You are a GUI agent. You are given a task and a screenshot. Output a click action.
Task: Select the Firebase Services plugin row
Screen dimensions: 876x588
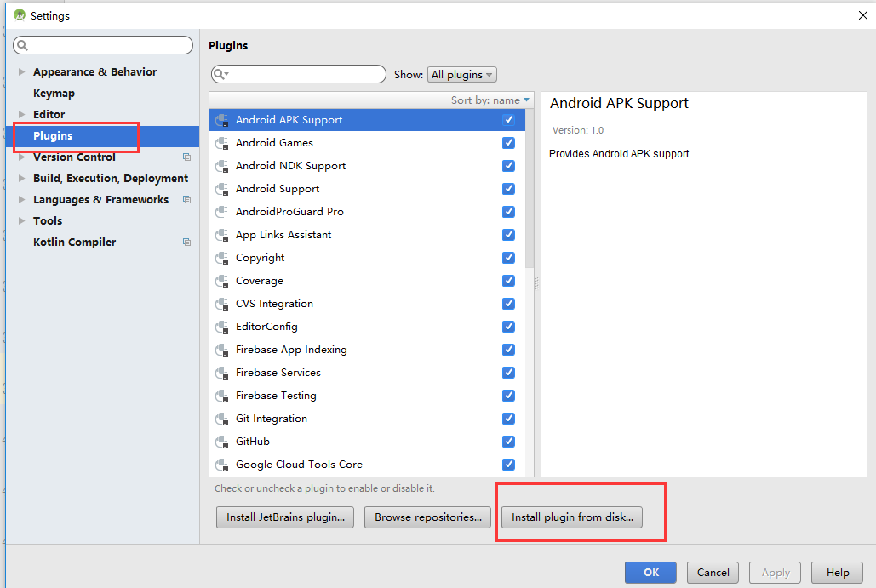click(x=367, y=373)
